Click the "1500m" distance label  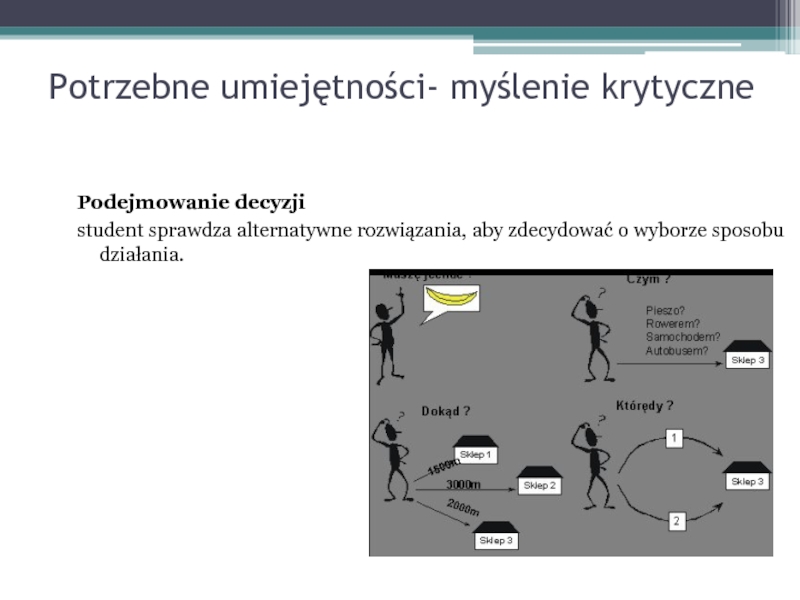[x=443, y=467]
